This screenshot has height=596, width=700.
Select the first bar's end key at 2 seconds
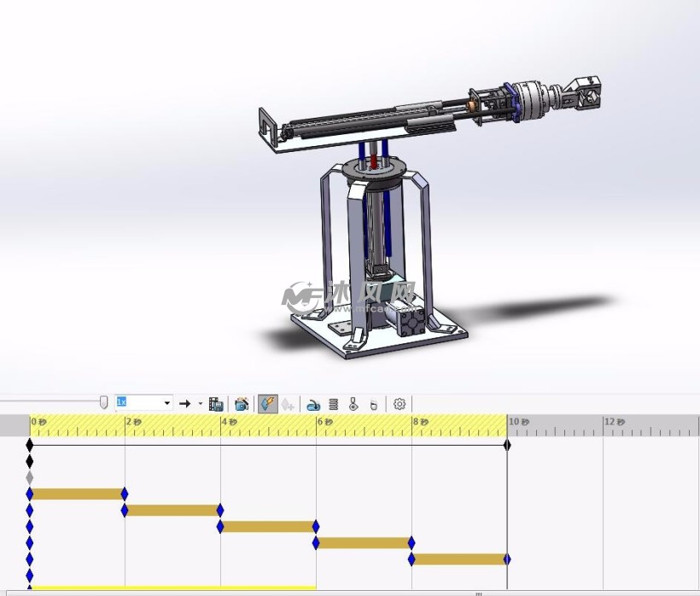click(x=125, y=494)
